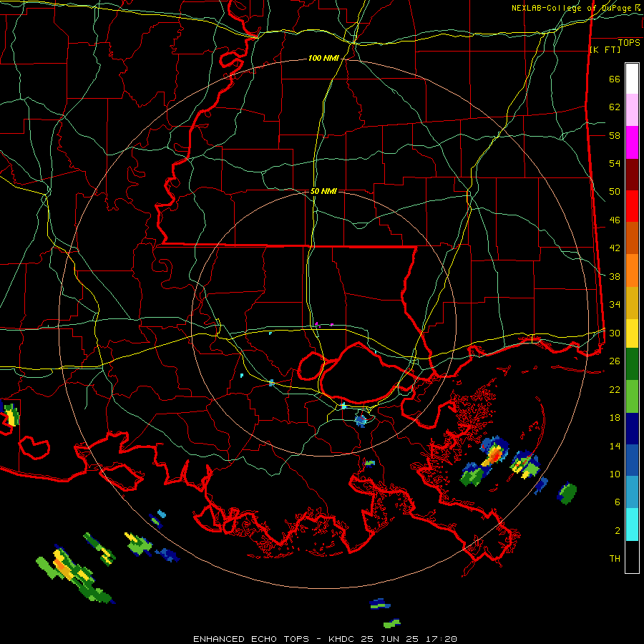This screenshot has width=644, height=644.
Task: Click the 'NEXLAB-College of DuPage' text
Action: tap(571, 8)
